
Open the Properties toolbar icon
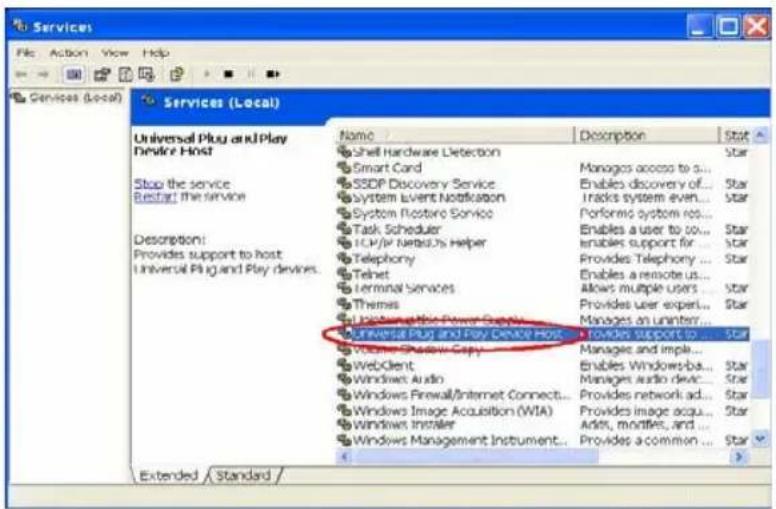[x=102, y=74]
